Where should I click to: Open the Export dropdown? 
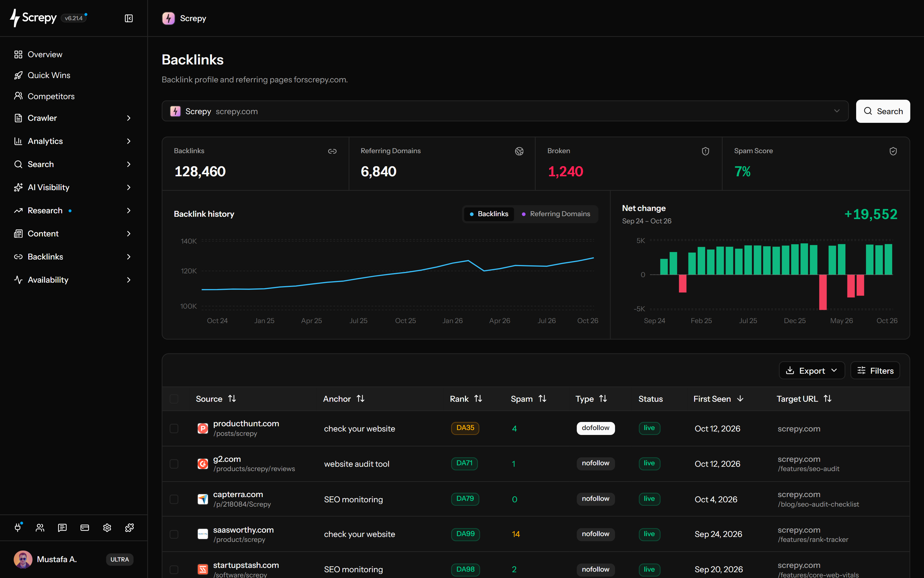point(812,370)
